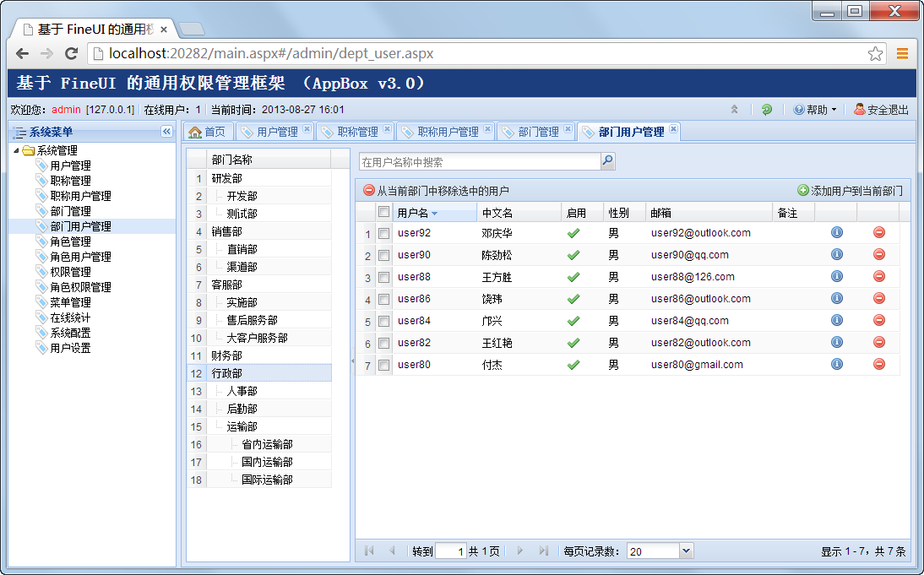This screenshot has width=924, height=575.
Task: Click 安全退出 to log out
Action: tap(881, 110)
